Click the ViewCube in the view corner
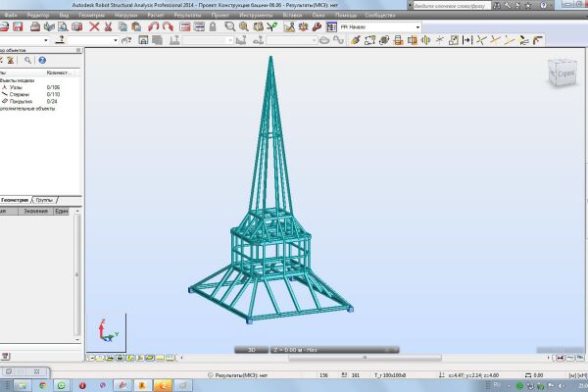 pyautogui.click(x=562, y=73)
